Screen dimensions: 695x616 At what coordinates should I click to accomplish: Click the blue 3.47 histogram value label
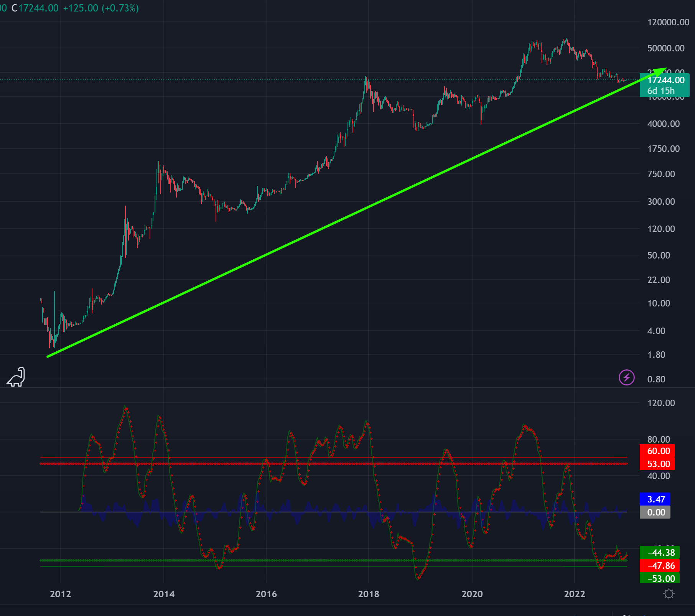tap(656, 499)
